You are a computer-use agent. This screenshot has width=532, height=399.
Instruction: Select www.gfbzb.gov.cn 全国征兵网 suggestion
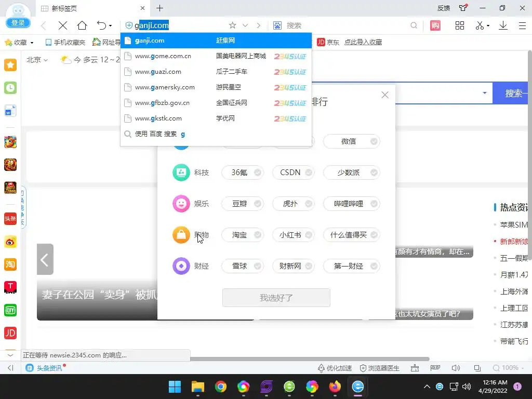coord(216,103)
